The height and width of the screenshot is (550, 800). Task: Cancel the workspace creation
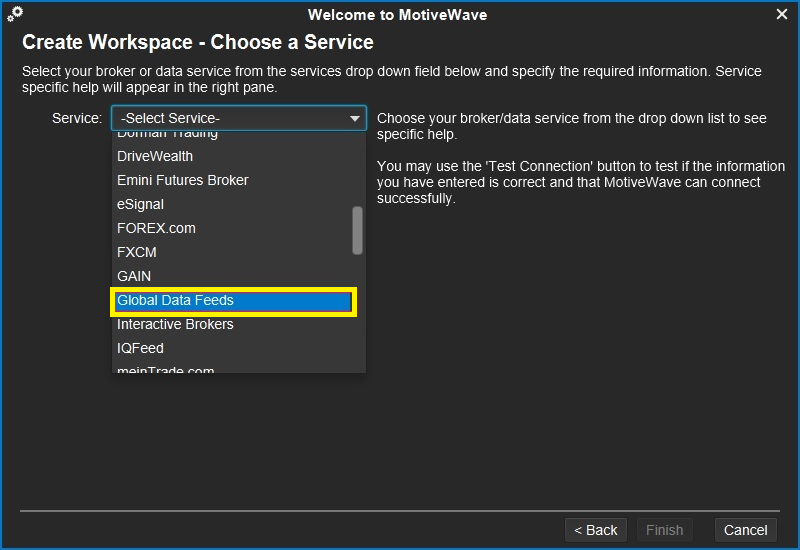(745, 530)
